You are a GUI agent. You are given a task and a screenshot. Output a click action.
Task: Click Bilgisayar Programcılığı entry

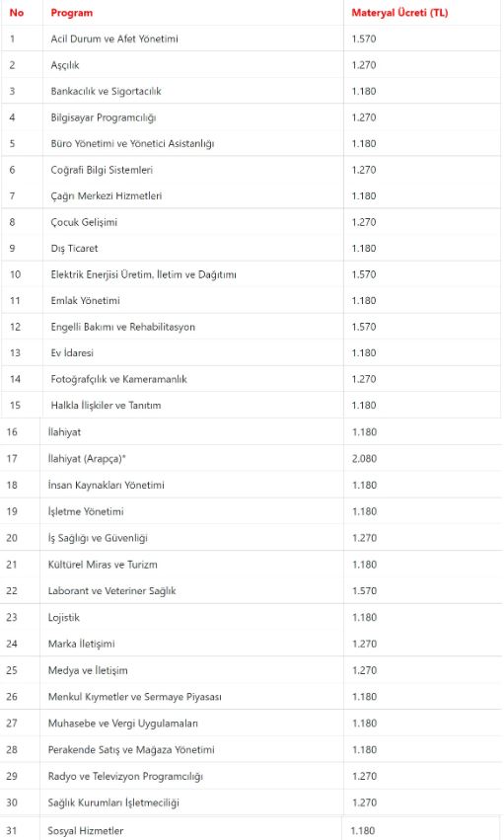[104, 117]
